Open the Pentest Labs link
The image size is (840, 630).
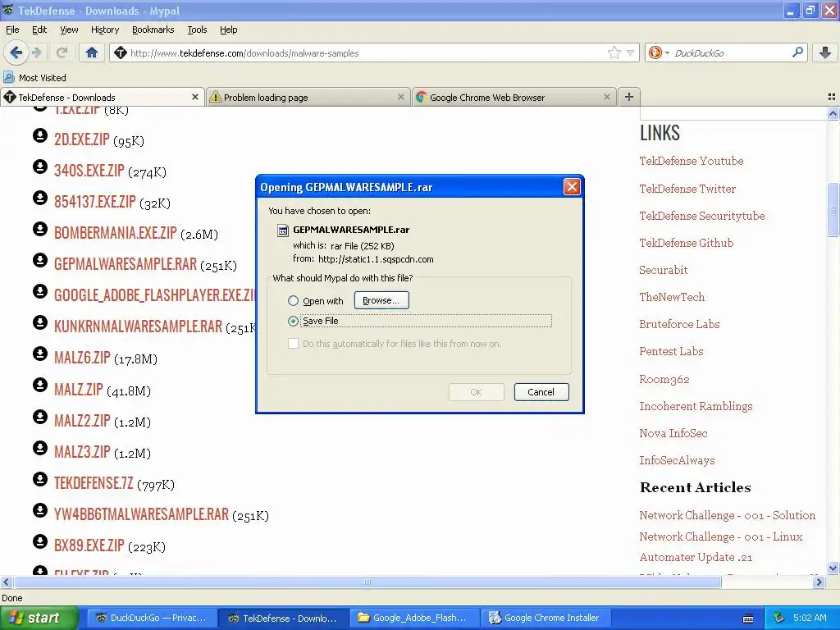[671, 351]
